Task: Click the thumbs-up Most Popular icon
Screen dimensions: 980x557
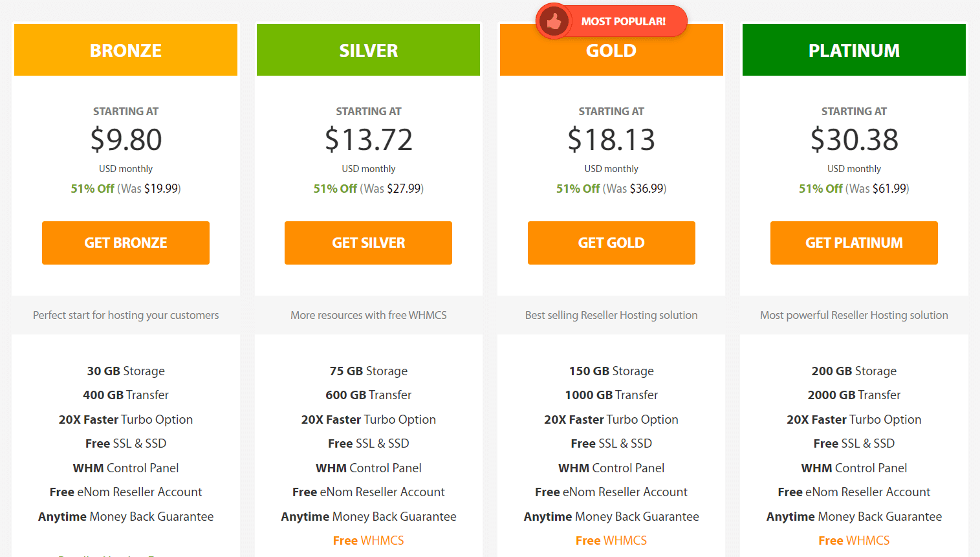Action: click(554, 21)
